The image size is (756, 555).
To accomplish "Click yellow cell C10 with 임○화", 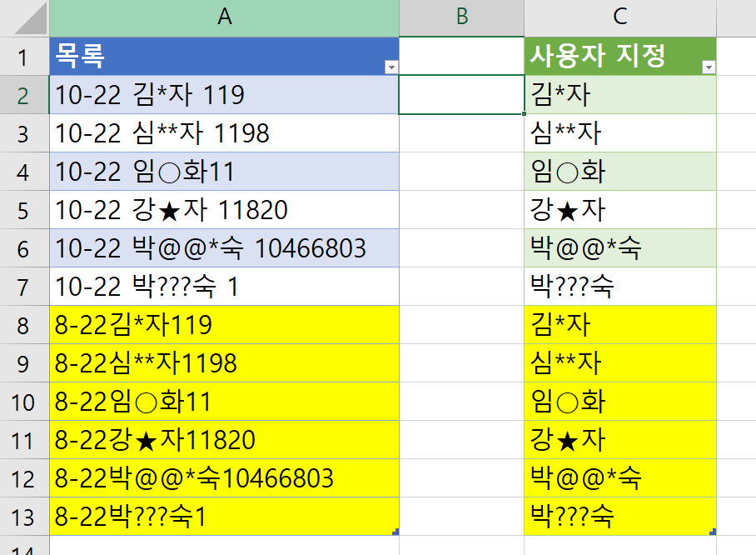I will click(619, 402).
